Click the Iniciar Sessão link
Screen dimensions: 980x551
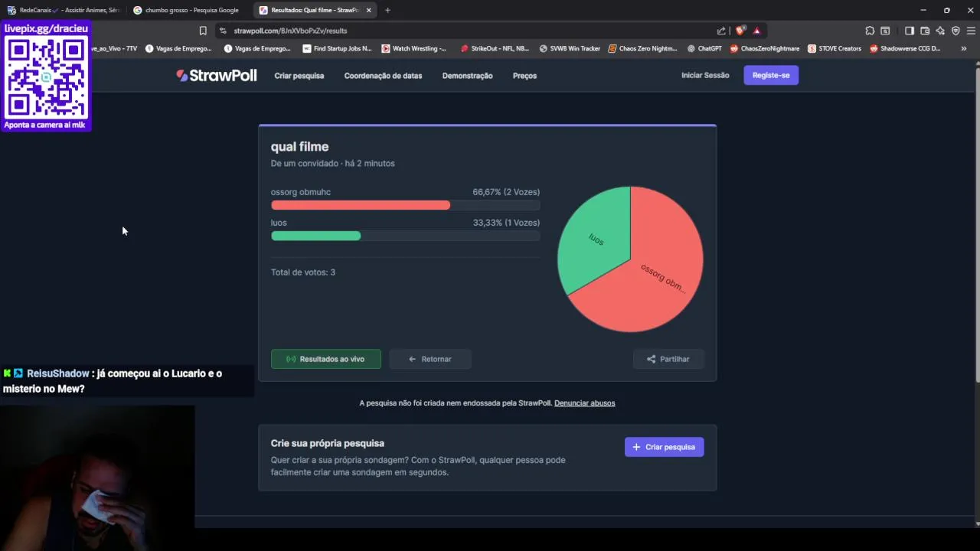click(x=705, y=75)
